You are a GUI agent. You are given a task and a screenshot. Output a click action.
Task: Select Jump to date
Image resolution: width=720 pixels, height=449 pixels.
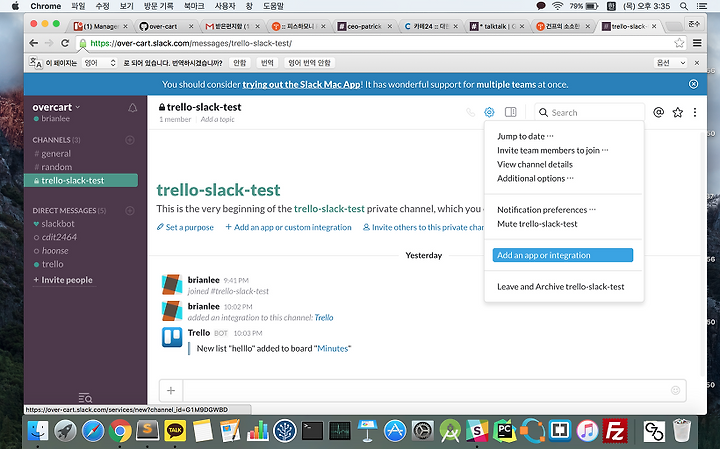click(x=525, y=136)
